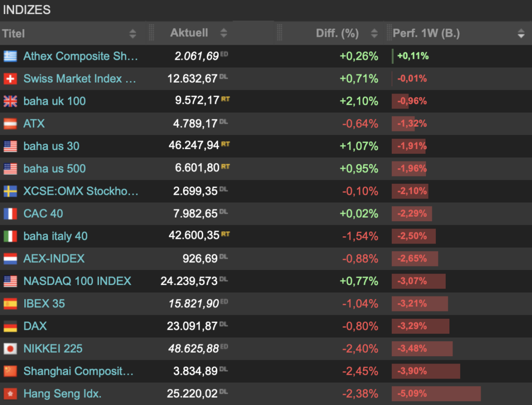Viewport: 532px width, 405px height.
Task: Click the US flag beside baha us 30
Action: (x=10, y=146)
